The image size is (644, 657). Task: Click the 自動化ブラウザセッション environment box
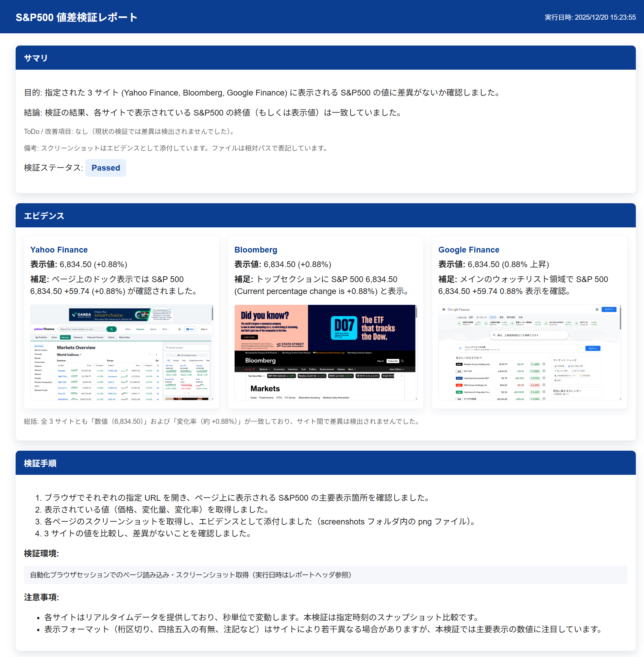click(x=326, y=575)
